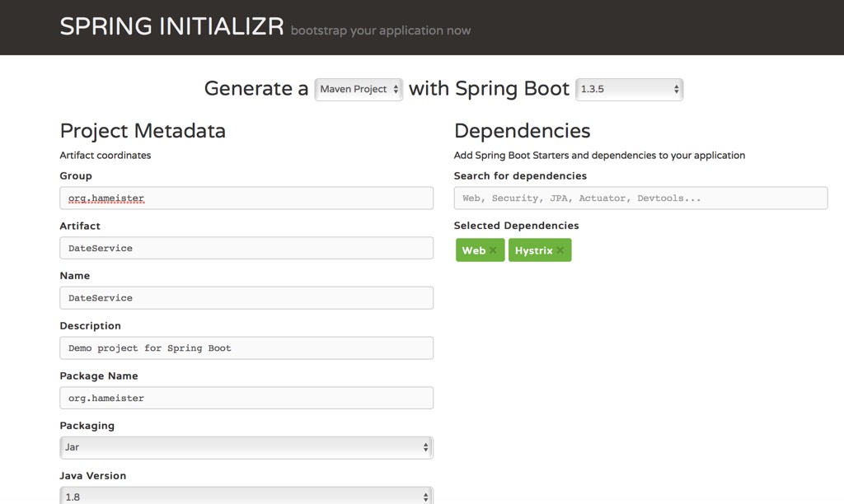Viewport: 844px width, 504px height.
Task: Focus the Search for dependencies box
Action: pos(640,198)
